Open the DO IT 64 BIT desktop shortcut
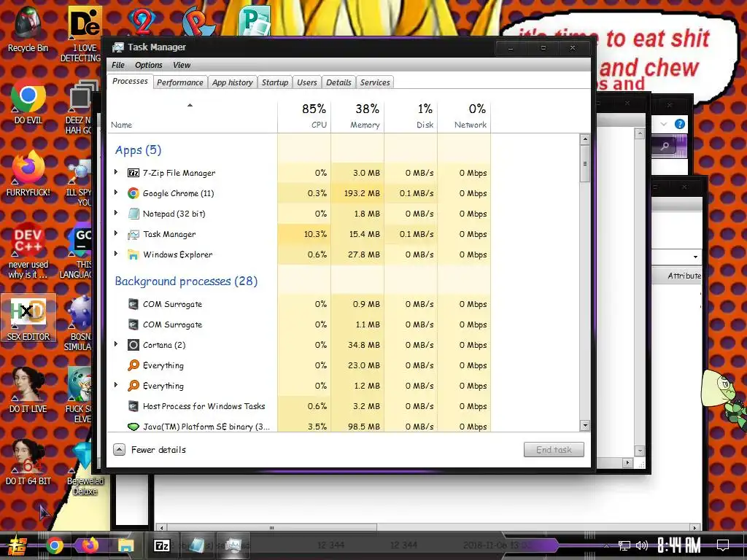 tap(28, 462)
